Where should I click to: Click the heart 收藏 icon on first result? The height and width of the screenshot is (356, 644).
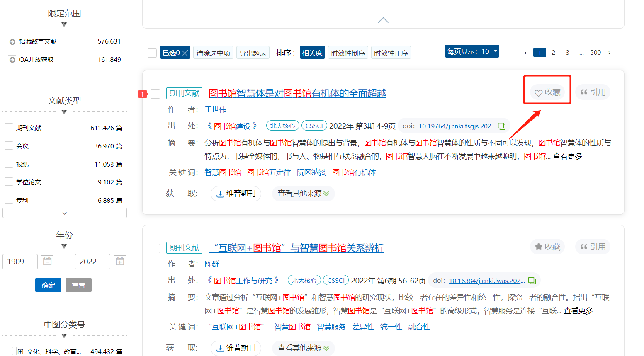point(538,93)
